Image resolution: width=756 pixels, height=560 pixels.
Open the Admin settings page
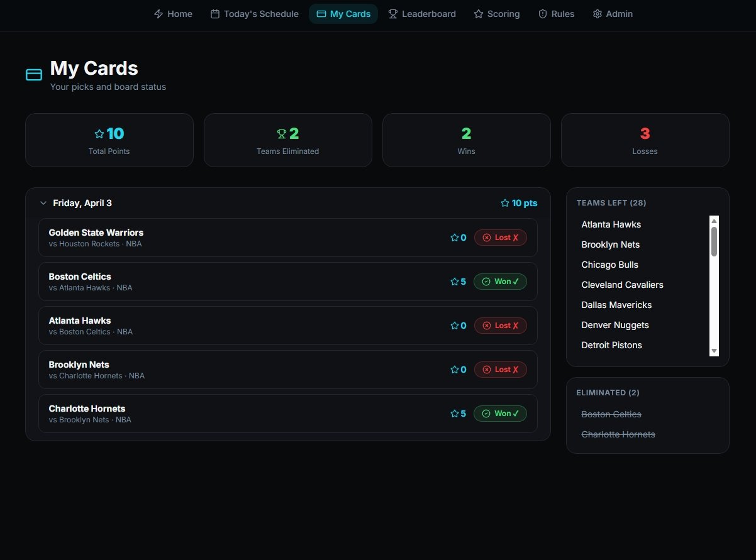coord(612,14)
